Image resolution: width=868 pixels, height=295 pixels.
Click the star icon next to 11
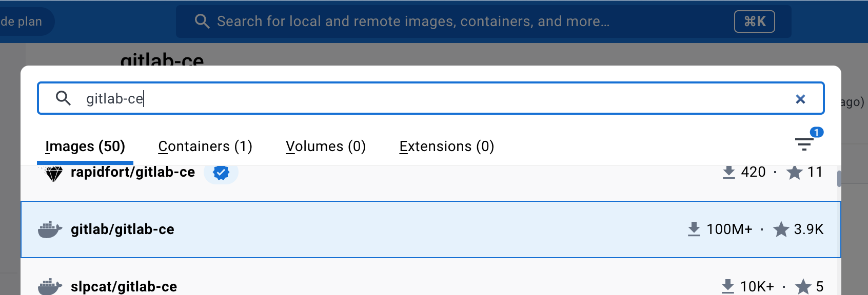tap(794, 173)
